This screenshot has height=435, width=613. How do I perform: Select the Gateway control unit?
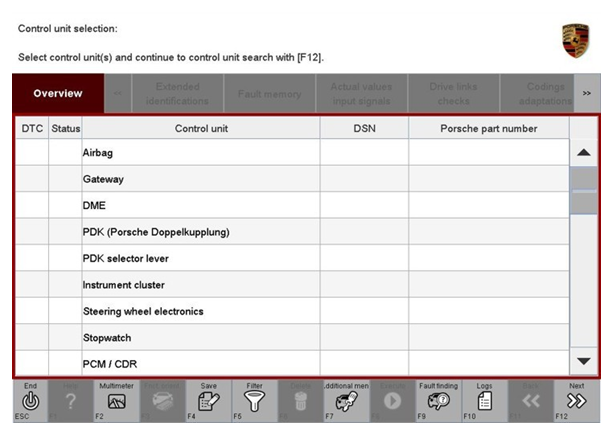200,179
